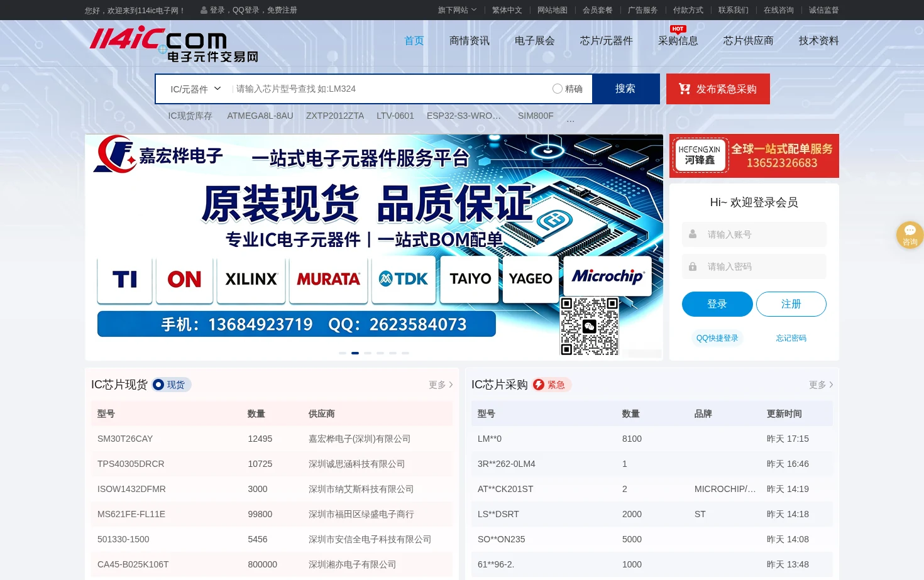This screenshot has width=924, height=580.
Task: Select the last carousel indicator dot
Action: pos(405,353)
